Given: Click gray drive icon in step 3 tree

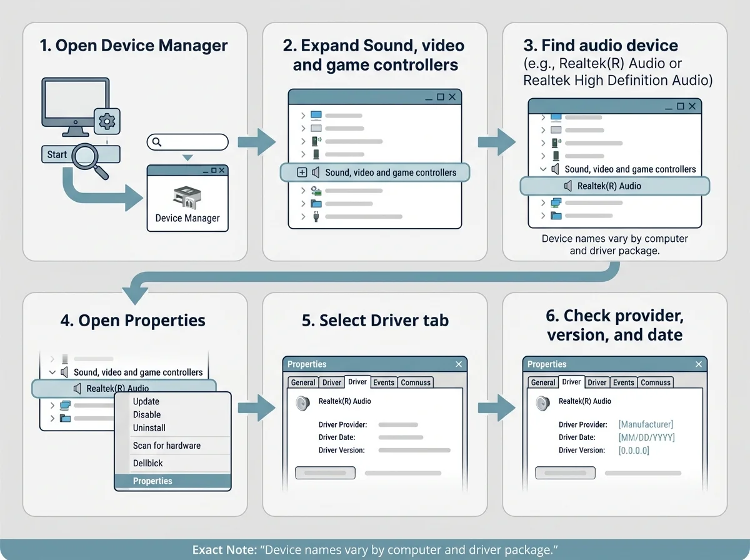Looking at the screenshot, I should pyautogui.click(x=556, y=131).
